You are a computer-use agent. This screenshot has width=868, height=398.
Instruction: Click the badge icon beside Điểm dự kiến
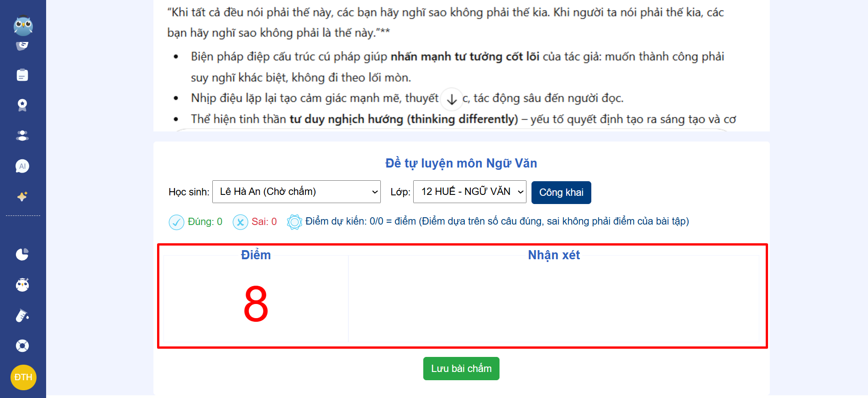[295, 222]
